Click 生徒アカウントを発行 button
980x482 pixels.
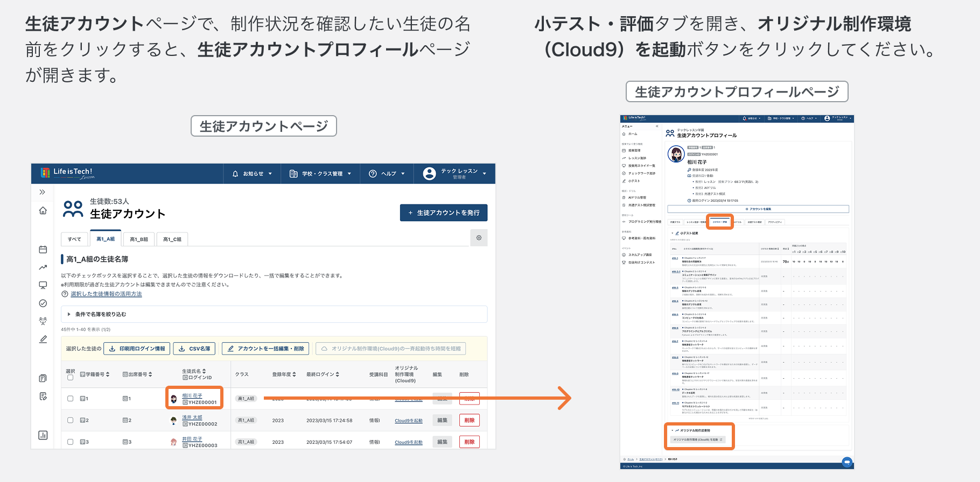[x=444, y=212]
